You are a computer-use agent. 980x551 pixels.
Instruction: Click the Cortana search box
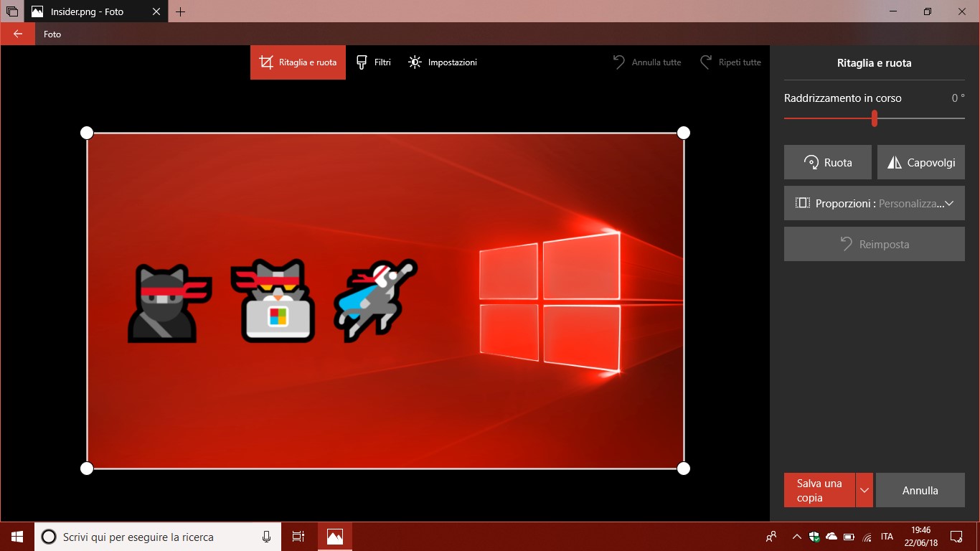coord(159,537)
